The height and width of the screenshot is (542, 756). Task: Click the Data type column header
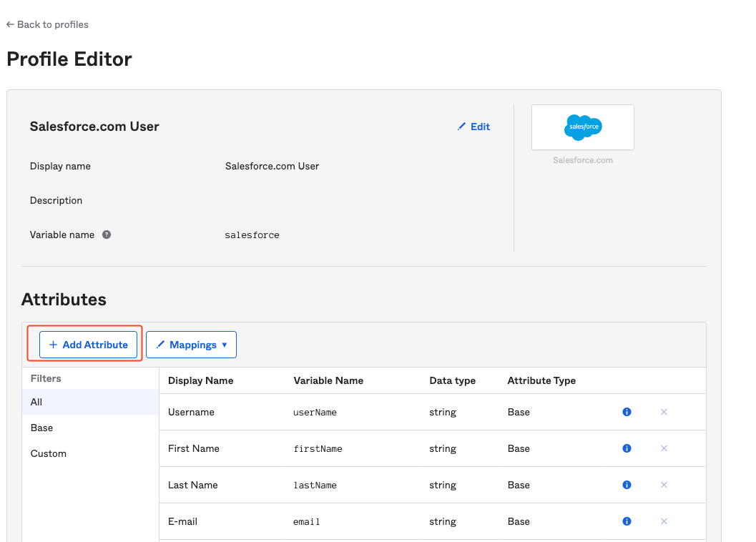[x=452, y=380]
